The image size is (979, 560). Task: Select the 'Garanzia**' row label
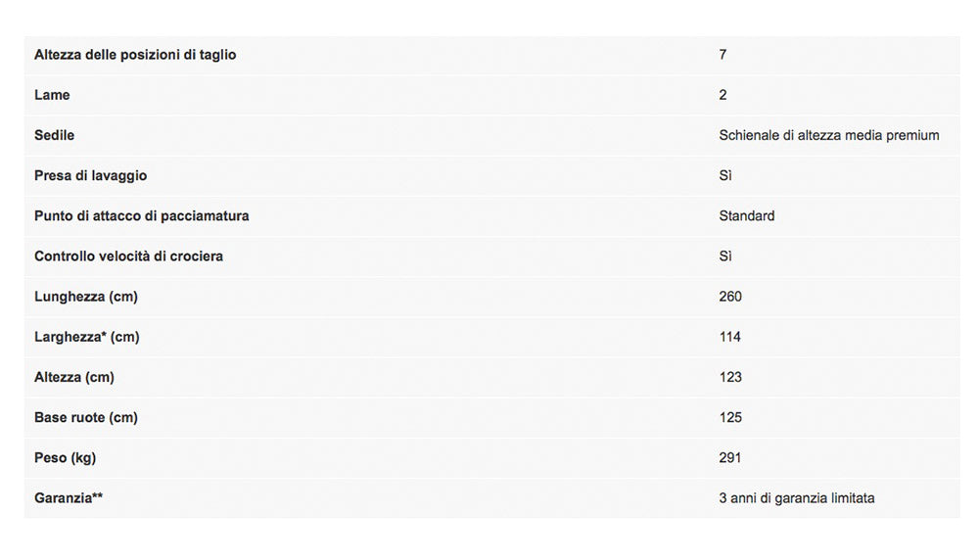(69, 498)
